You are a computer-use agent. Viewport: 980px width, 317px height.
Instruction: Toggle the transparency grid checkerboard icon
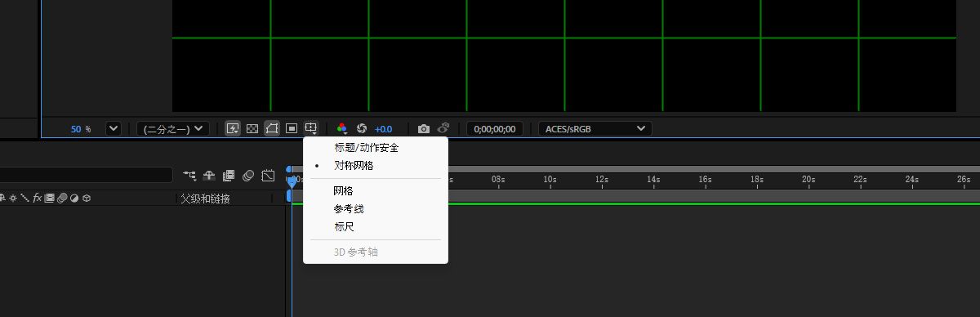click(x=252, y=128)
